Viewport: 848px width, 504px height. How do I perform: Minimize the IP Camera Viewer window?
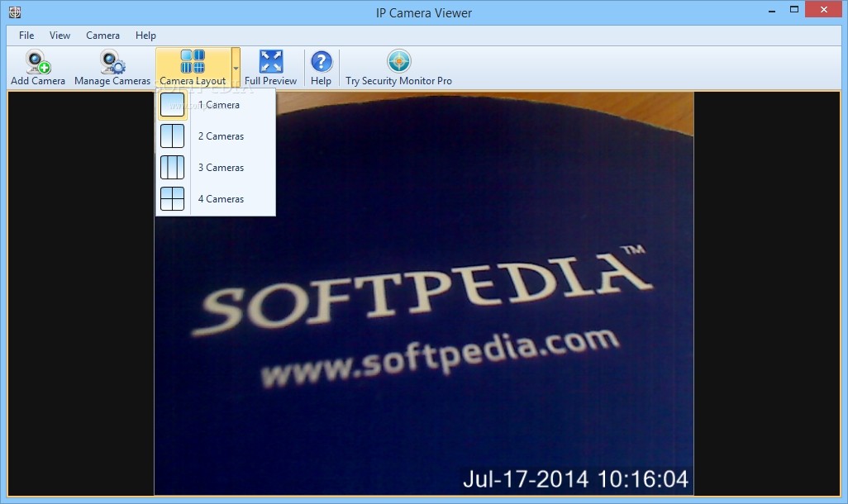[772, 10]
